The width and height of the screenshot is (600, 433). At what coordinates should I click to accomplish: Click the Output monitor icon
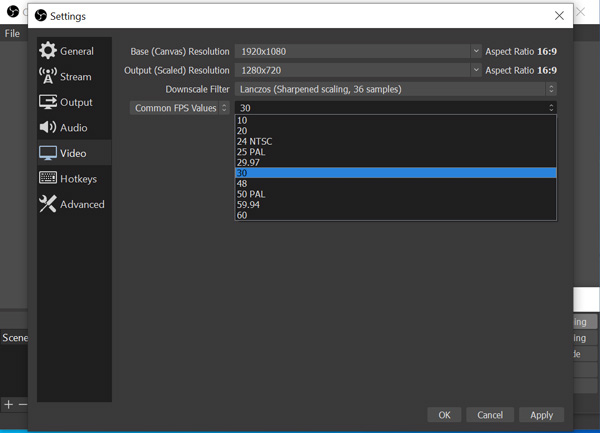point(48,102)
